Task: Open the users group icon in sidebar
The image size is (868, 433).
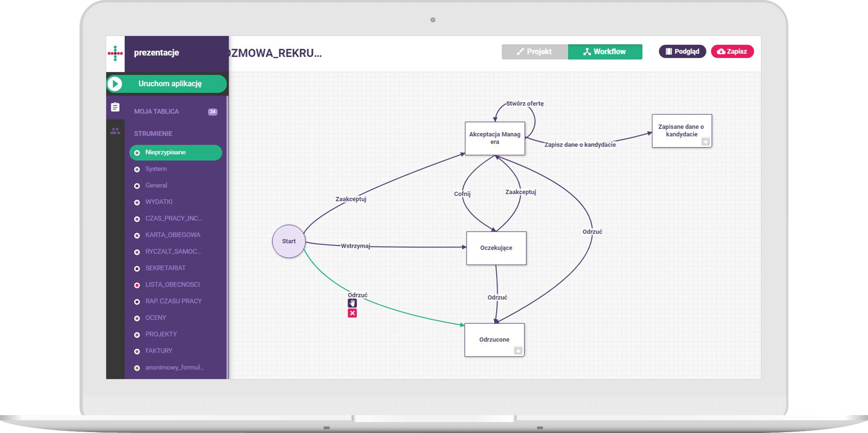Action: pos(115,131)
